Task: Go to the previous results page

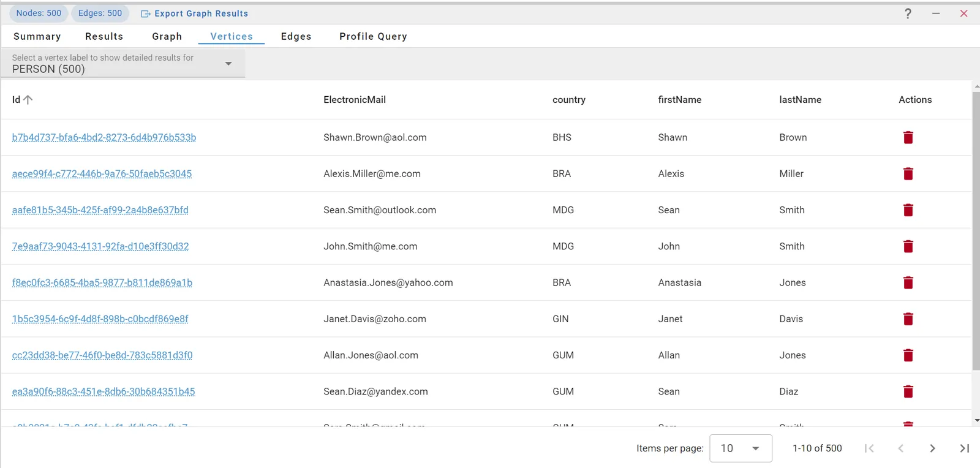Action: point(900,448)
